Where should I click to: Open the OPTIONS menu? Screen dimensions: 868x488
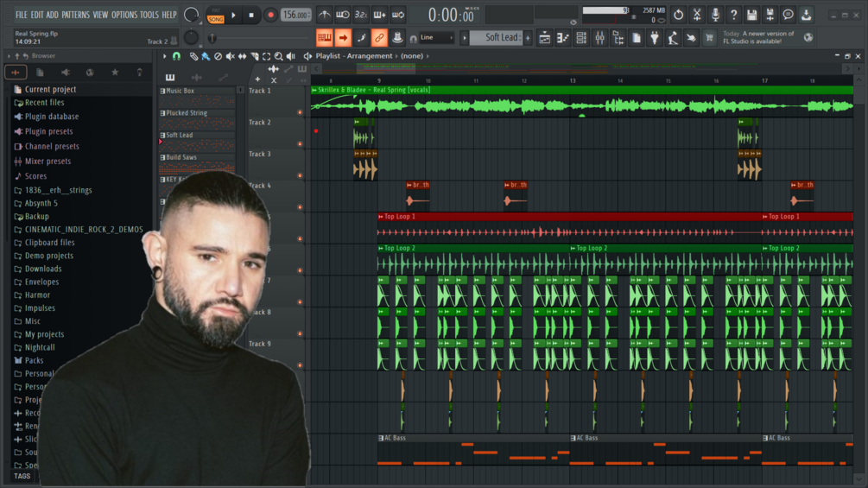pyautogui.click(x=124, y=15)
